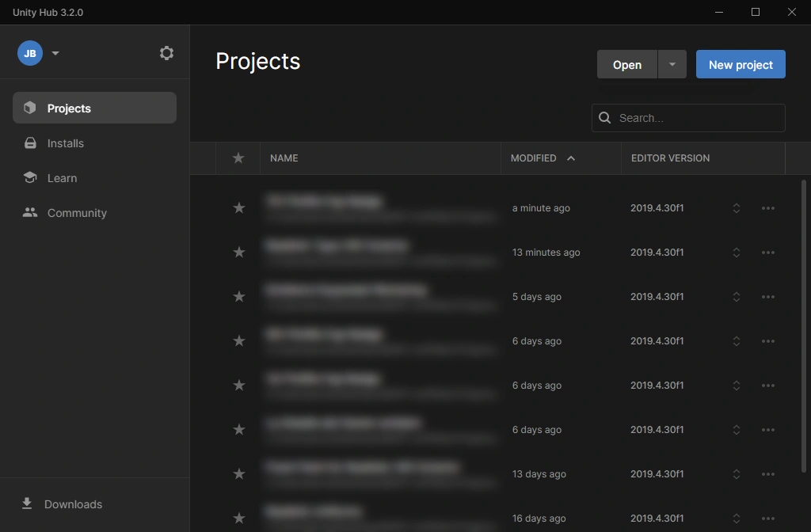Click the project list vertical scrollbar
This screenshot has height=532, width=811.
(803, 325)
